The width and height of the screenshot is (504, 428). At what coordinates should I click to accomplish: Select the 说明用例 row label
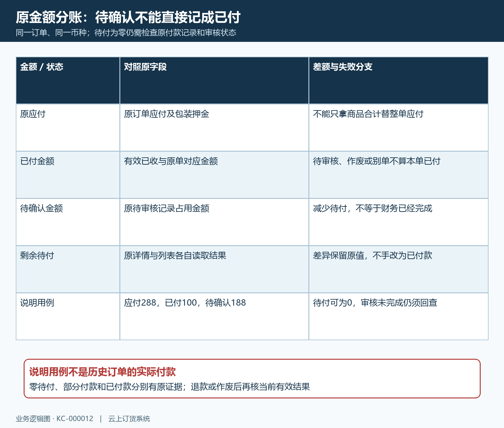coord(37,303)
